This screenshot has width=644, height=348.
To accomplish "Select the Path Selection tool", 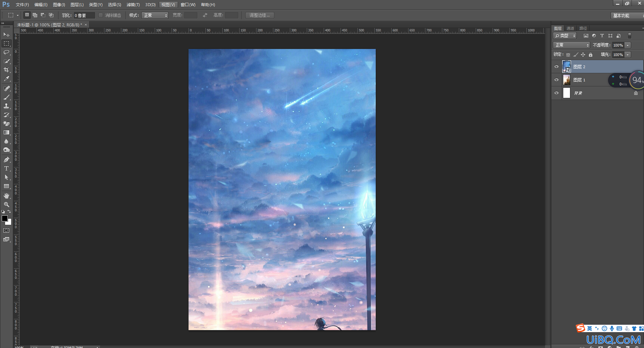I will click(6, 177).
